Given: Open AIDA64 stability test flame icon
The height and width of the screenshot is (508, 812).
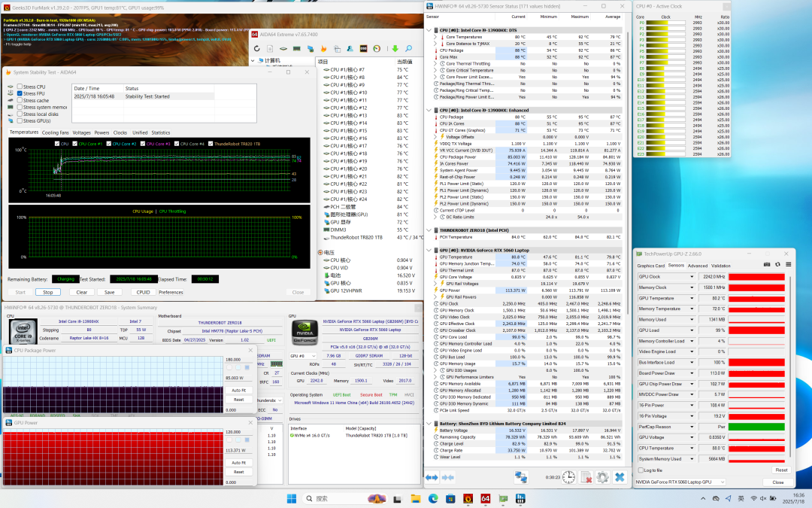Looking at the screenshot, I should (x=323, y=49).
